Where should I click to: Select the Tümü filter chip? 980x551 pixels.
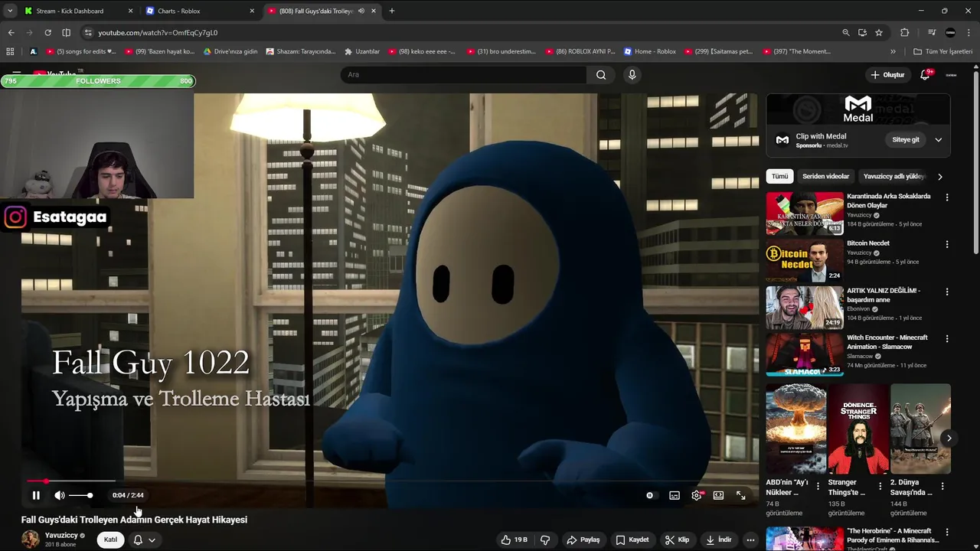[x=779, y=176]
